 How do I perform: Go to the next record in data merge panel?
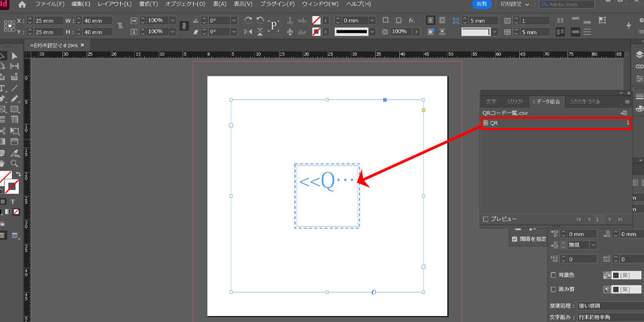[x=608, y=219]
